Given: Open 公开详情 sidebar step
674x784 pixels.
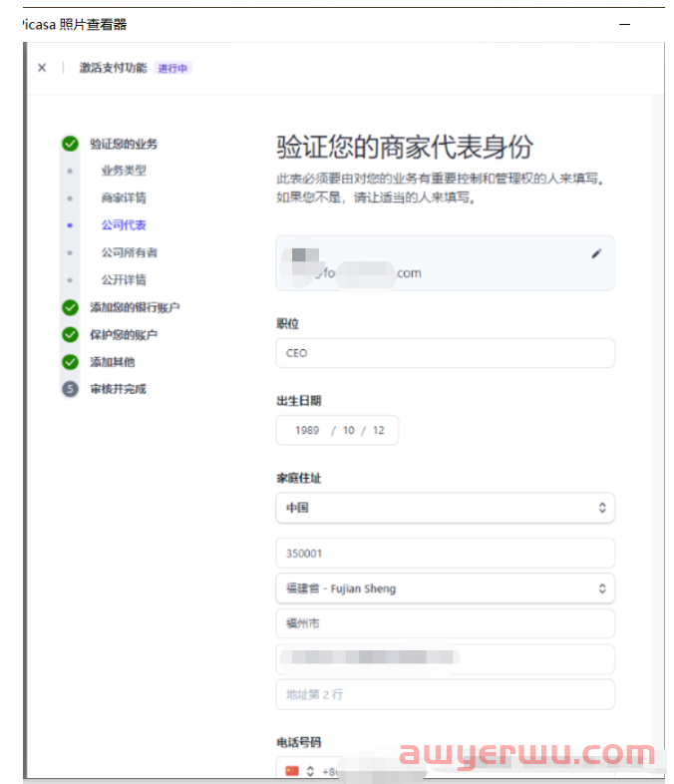Looking at the screenshot, I should coord(124,280).
